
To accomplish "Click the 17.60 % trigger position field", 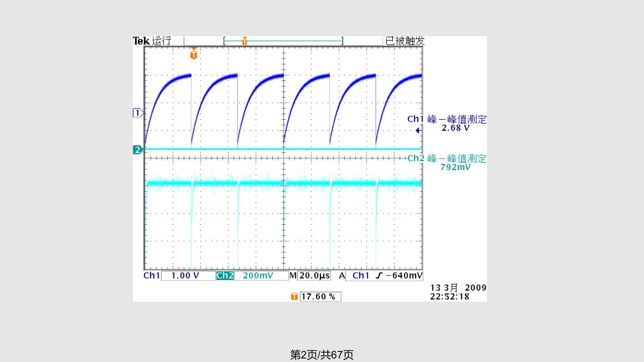I will (320, 297).
